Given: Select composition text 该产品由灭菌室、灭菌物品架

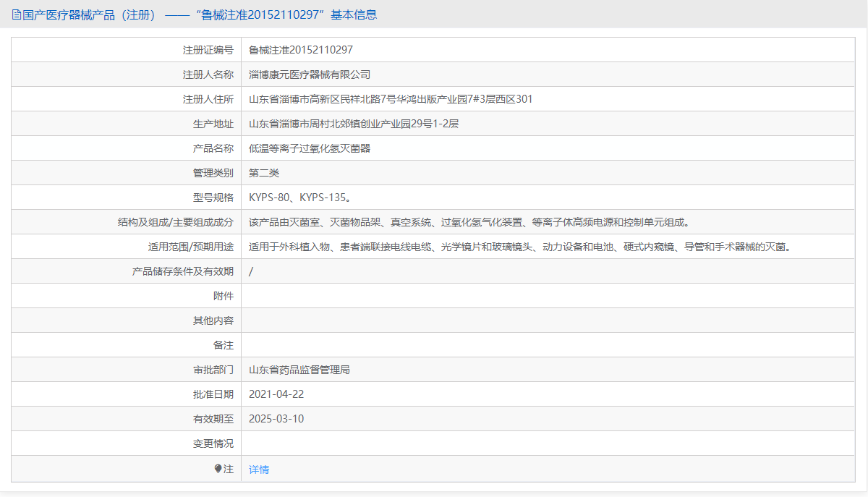Looking at the screenshot, I should click(315, 222).
